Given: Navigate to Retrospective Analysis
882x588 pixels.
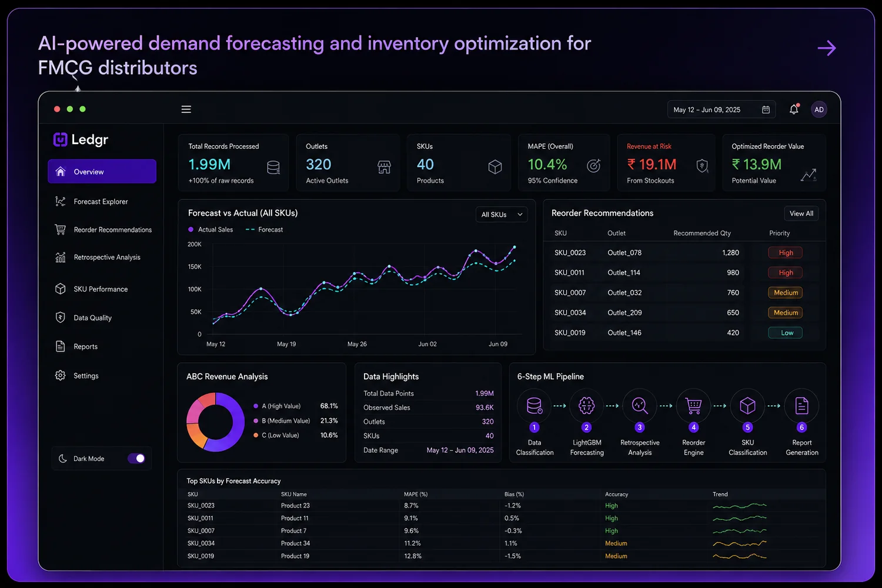Looking at the screenshot, I should coord(107,258).
